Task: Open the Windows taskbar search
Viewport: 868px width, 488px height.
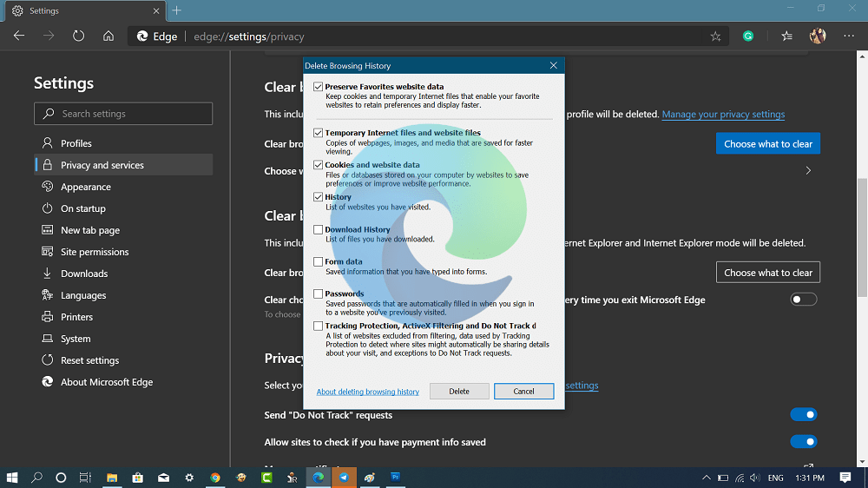Action: tap(36, 478)
